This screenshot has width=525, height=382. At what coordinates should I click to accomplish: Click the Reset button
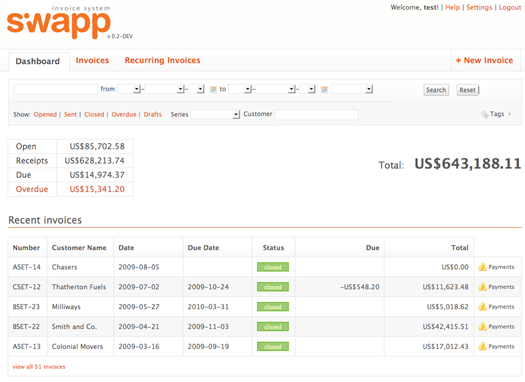point(467,90)
